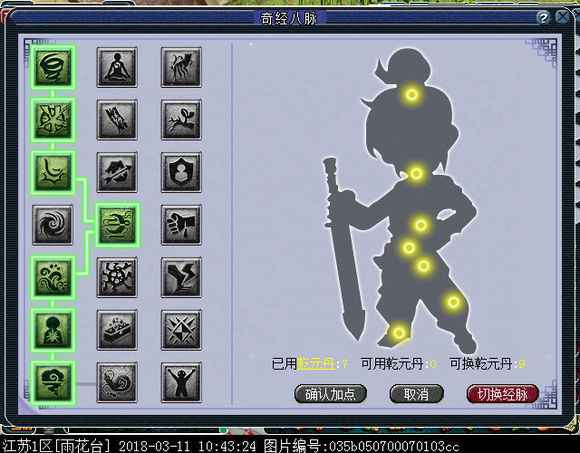
Task: Click the 奇经八脉 window title
Action: click(x=289, y=18)
